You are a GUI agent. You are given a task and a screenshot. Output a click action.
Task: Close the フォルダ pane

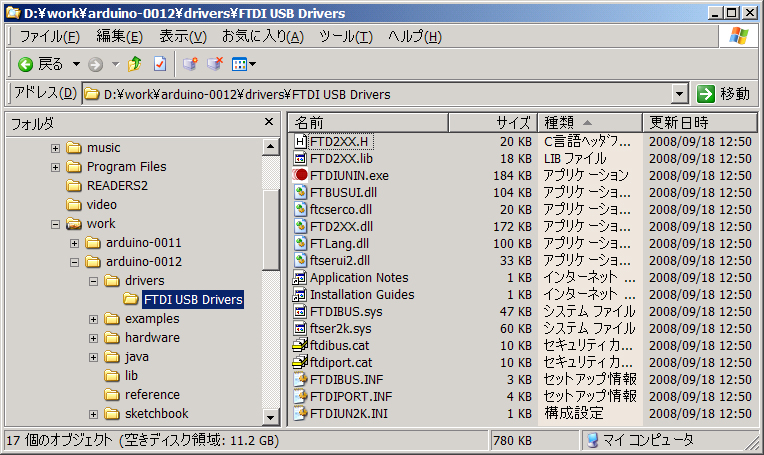pos(268,122)
